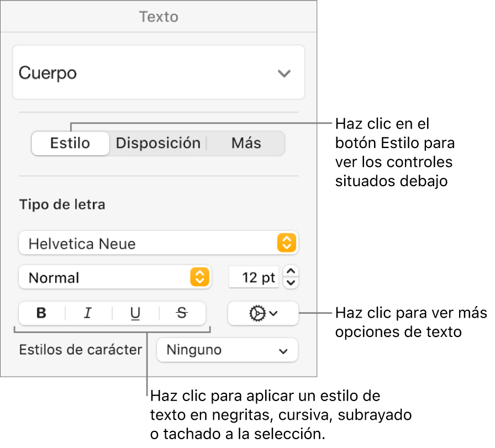The image size is (495, 448).
Task: Switch to the Disposición tab
Action: pyautogui.click(x=158, y=143)
